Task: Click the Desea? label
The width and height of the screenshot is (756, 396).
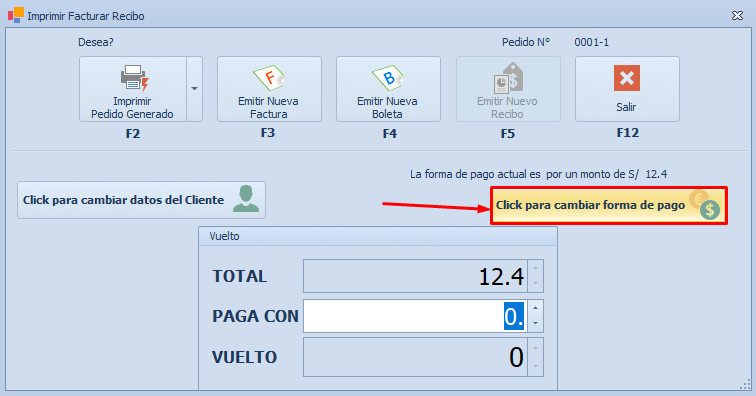Action: 95,42
